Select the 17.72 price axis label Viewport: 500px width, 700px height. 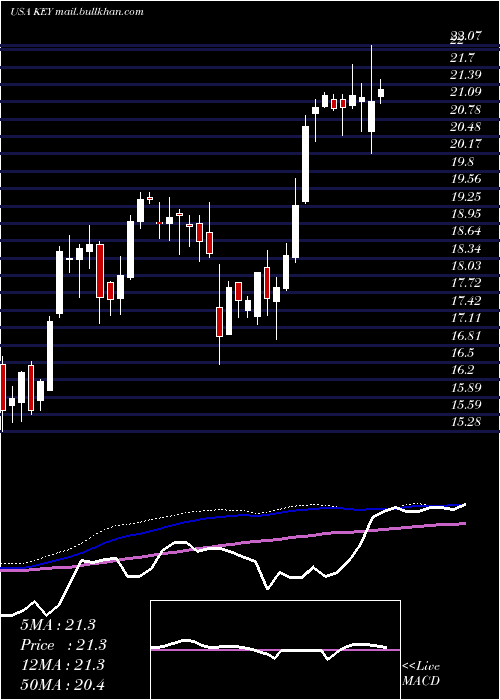tap(466, 283)
